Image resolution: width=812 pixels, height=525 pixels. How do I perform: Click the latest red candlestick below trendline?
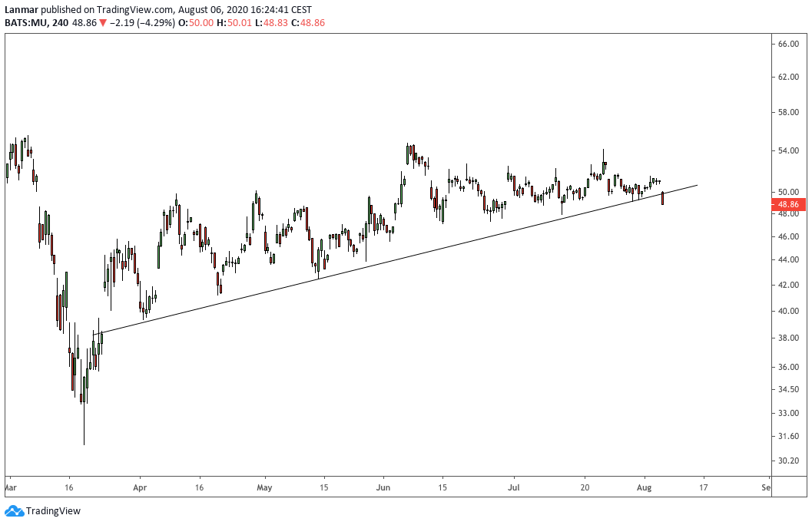662,198
